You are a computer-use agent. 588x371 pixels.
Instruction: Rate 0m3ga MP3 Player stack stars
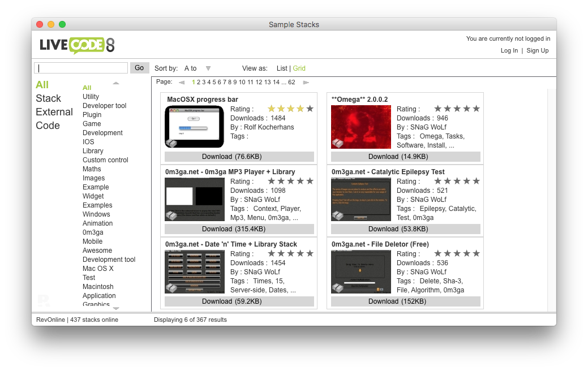pyautogui.click(x=291, y=181)
